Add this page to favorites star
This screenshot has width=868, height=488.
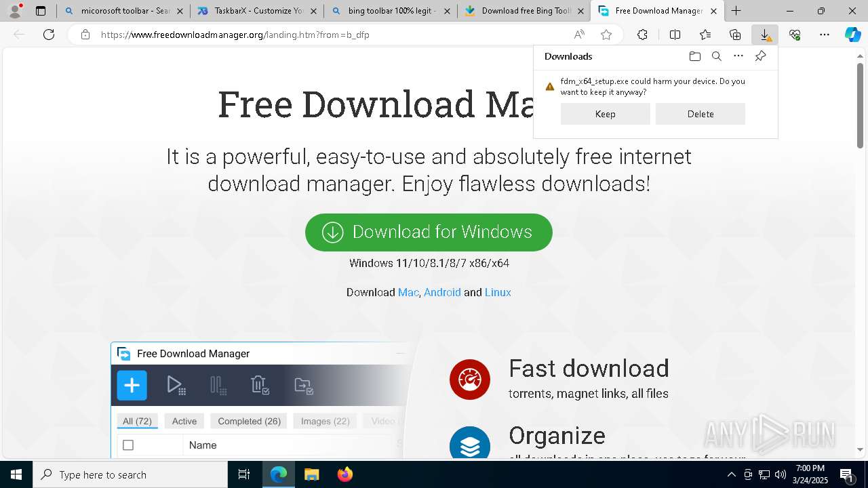606,35
